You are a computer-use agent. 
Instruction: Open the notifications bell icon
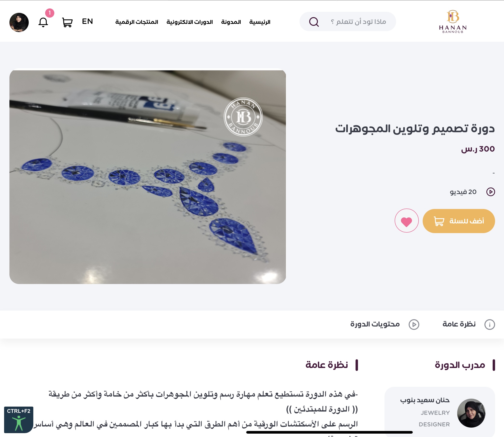point(43,22)
